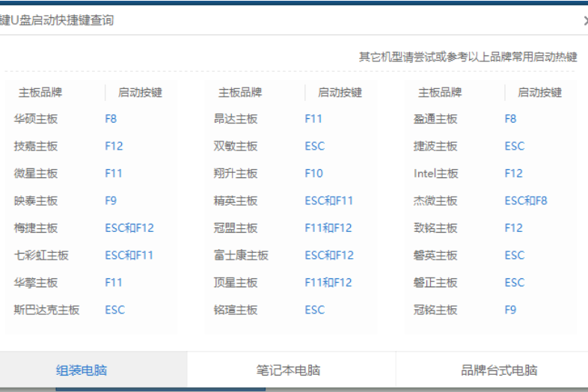
Task: Select the 七彩虹主板 brand label
Action: (x=41, y=255)
